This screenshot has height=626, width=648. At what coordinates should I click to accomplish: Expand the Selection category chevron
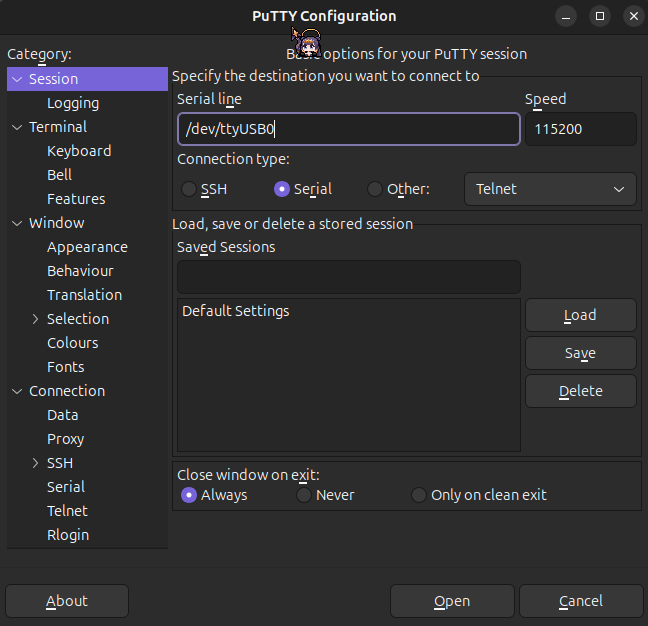[36, 319]
